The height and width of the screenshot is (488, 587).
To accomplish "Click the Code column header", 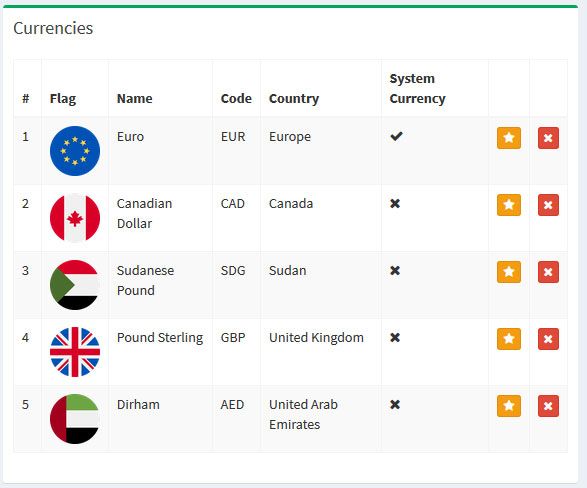I will click(236, 98).
